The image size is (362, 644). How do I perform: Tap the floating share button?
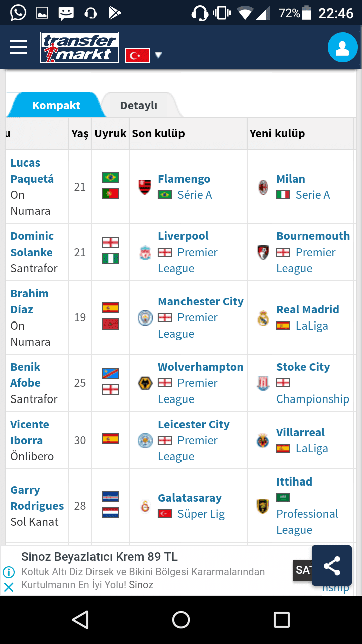332,566
